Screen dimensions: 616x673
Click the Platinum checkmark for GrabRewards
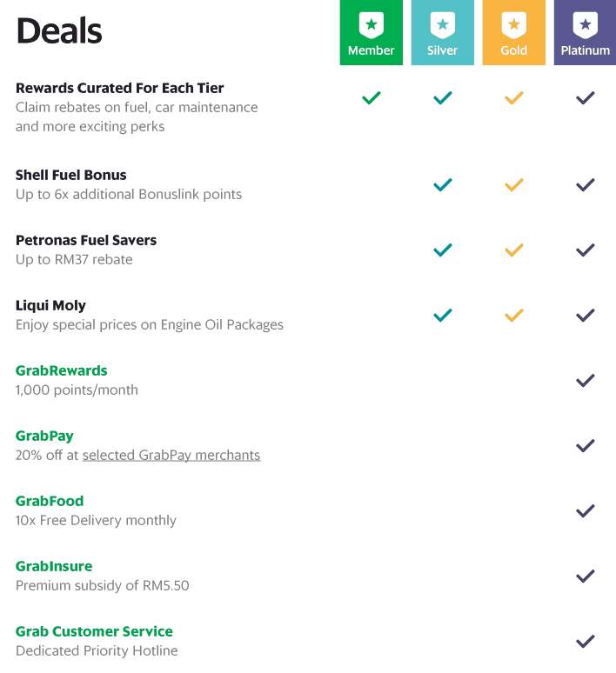pyautogui.click(x=585, y=380)
